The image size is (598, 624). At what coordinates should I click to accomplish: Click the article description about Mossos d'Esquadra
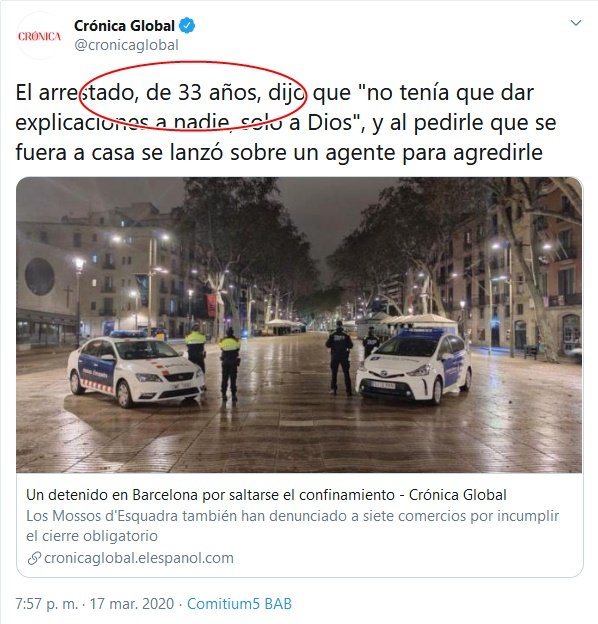pos(292,525)
